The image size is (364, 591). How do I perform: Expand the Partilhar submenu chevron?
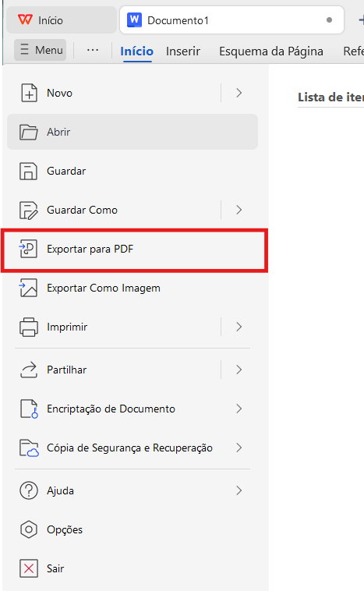[x=239, y=370]
